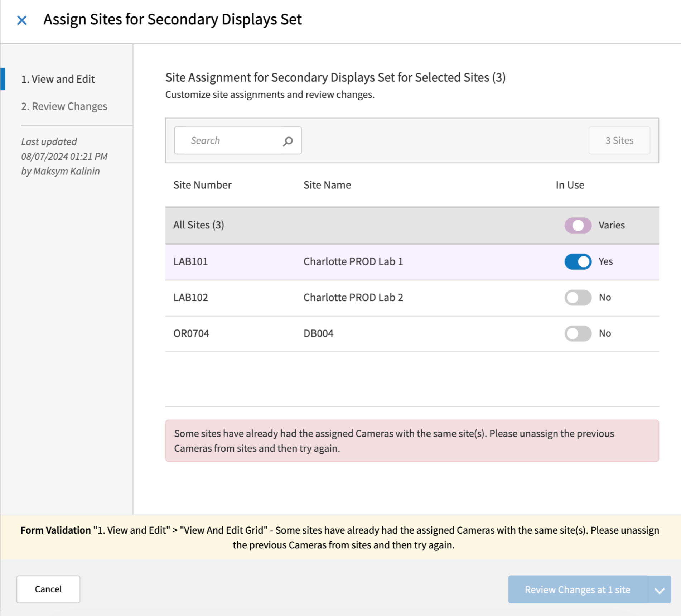Close the Assign Sites dialog with X
Viewport: 681px width, 616px height.
tap(22, 20)
